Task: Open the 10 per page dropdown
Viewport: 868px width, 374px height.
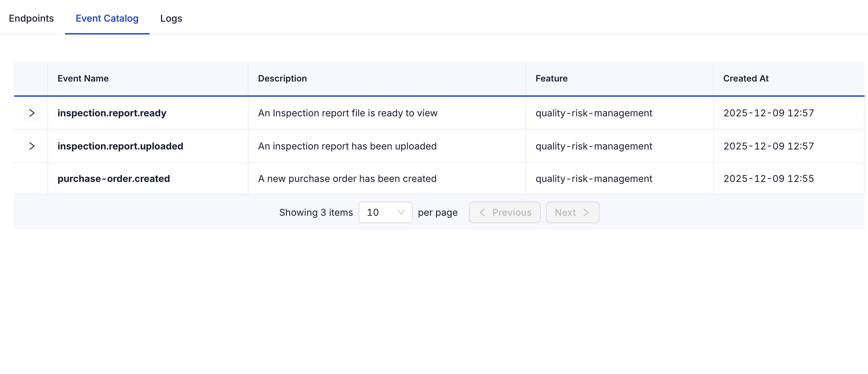Action: pos(385,212)
